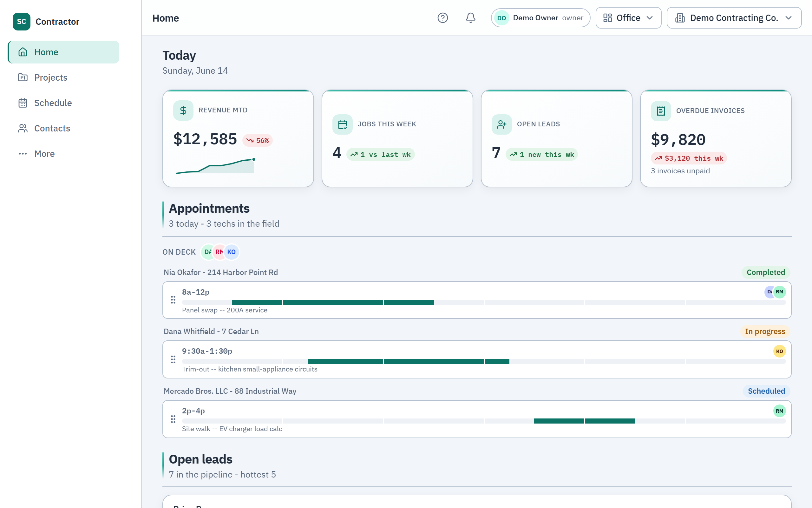812x508 pixels.
Task: Click the 56% revenue change badge
Action: [257, 140]
